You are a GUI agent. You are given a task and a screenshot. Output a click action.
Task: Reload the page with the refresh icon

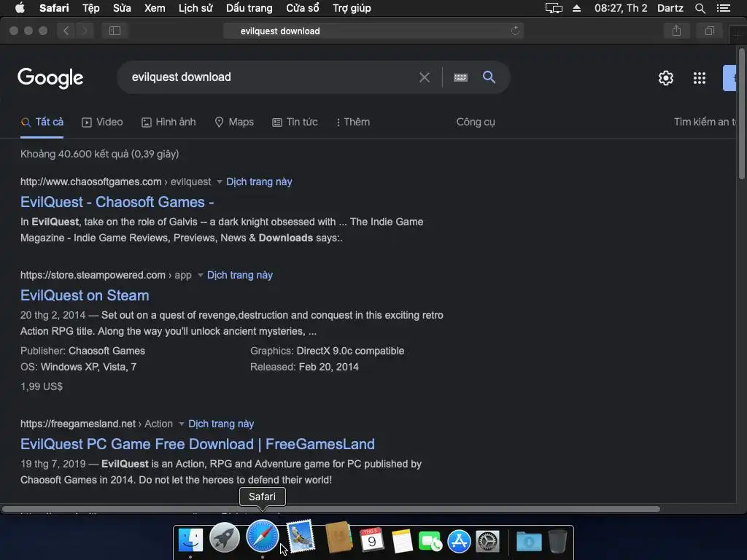[515, 31]
